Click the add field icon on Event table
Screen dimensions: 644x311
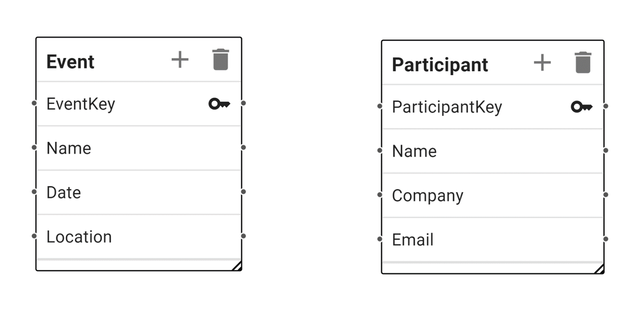[x=180, y=60]
